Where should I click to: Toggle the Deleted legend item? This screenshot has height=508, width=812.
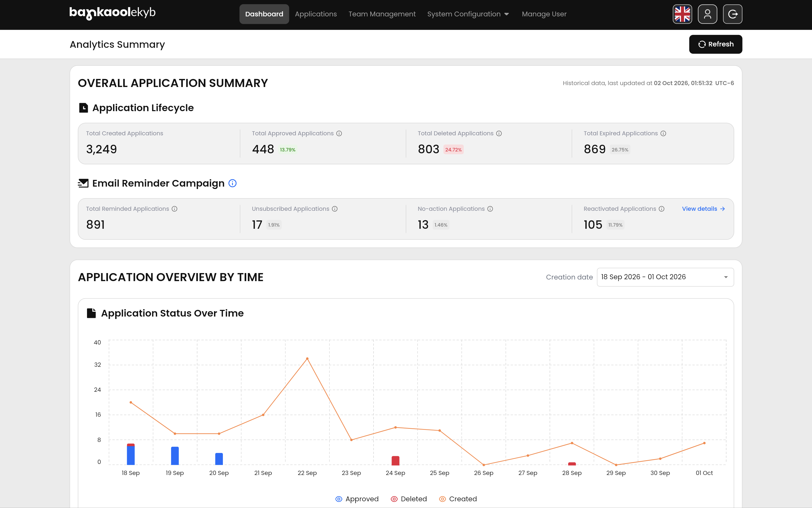point(408,499)
